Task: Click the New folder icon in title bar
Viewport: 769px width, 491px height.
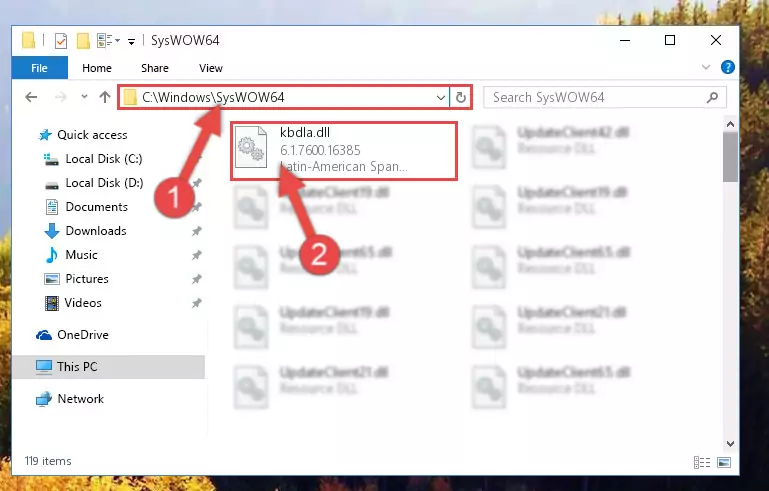Action: 83,41
